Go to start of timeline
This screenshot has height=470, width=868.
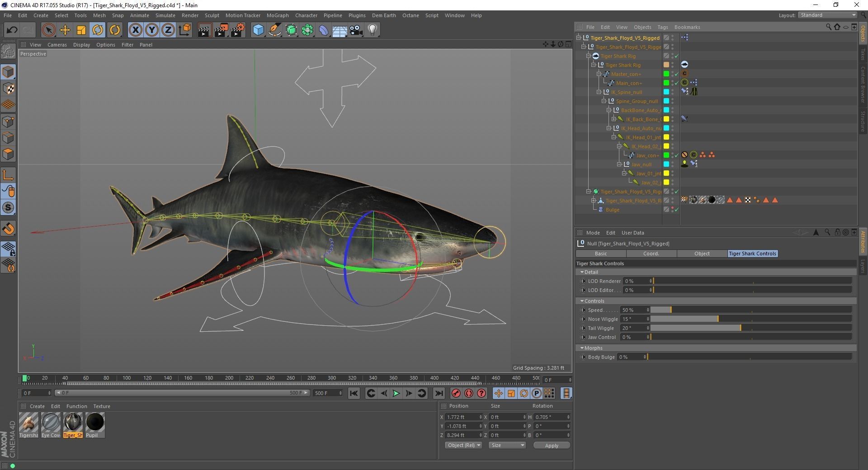[x=354, y=393]
